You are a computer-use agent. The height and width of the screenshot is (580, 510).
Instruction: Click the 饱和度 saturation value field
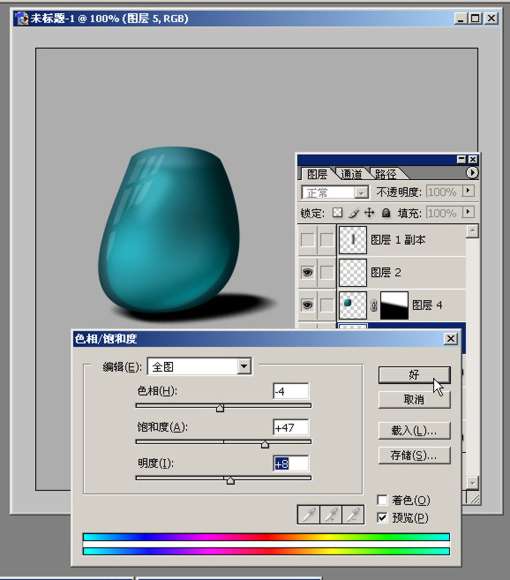[291, 428]
